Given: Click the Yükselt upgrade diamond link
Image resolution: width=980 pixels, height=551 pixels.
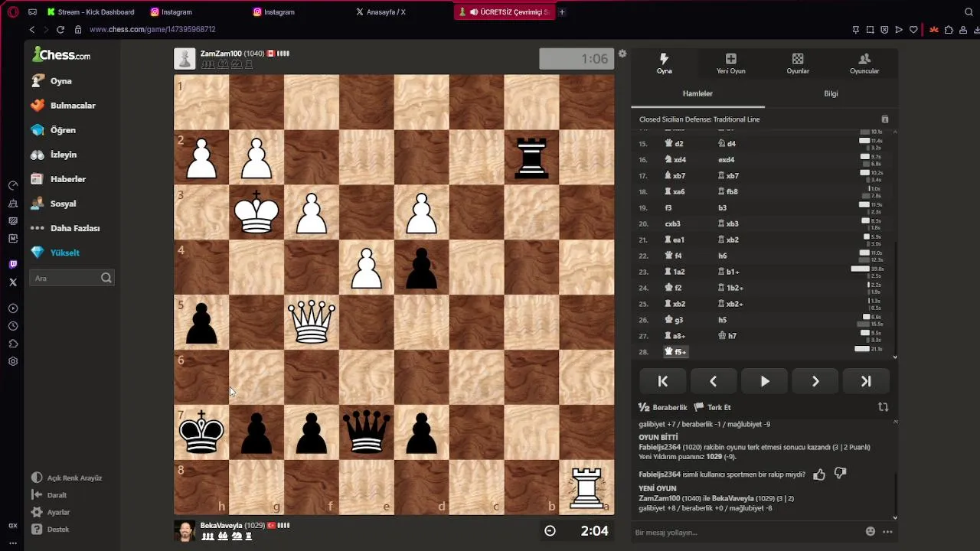Looking at the screenshot, I should [55, 252].
